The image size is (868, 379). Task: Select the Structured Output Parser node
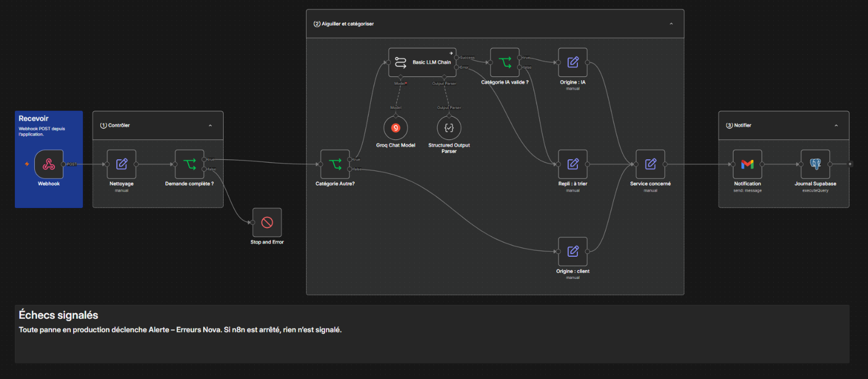click(449, 127)
